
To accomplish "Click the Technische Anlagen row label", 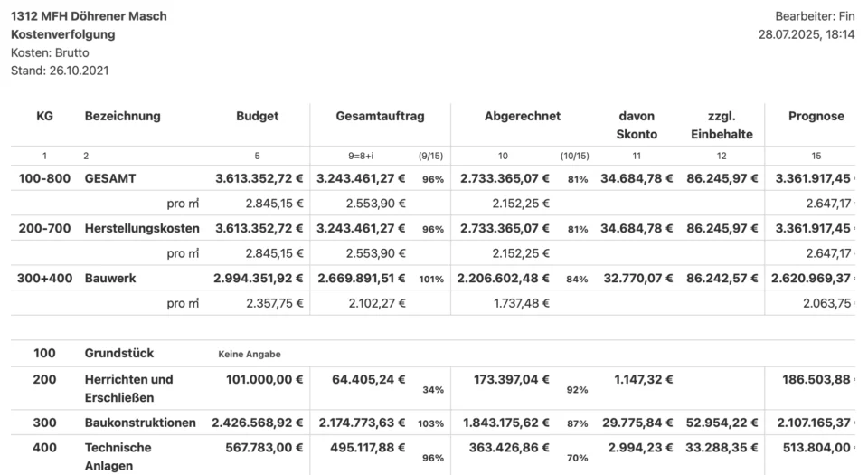I will point(118,456).
